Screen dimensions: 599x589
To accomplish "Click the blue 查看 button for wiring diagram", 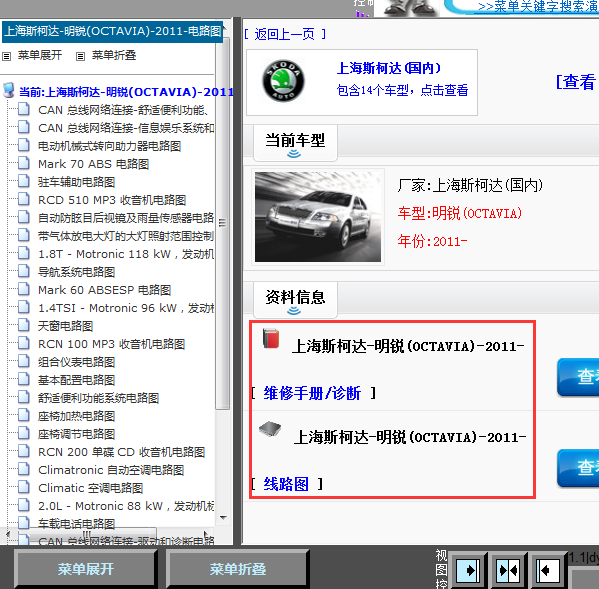I will (x=578, y=468).
